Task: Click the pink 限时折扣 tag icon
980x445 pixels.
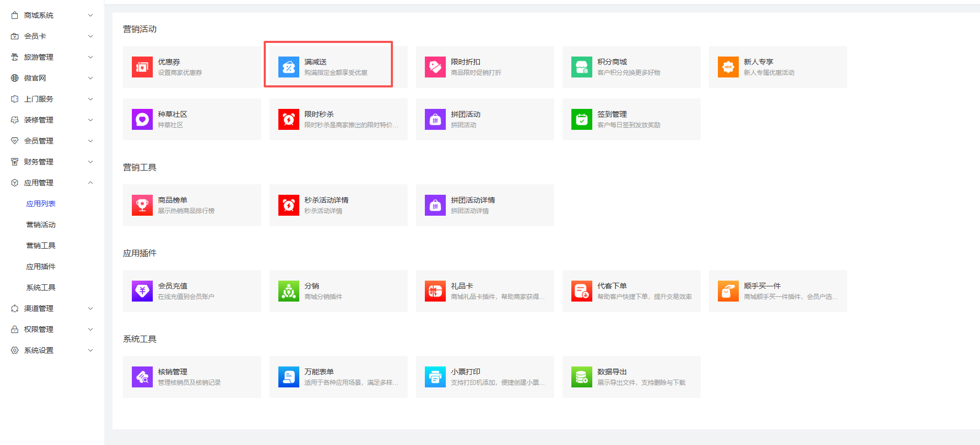Action: click(x=435, y=67)
